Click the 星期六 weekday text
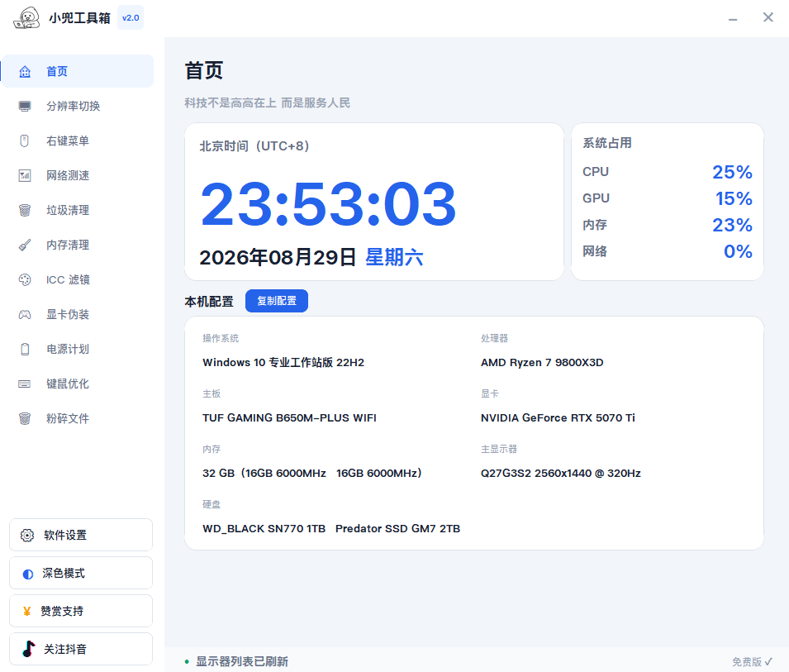 [394, 258]
